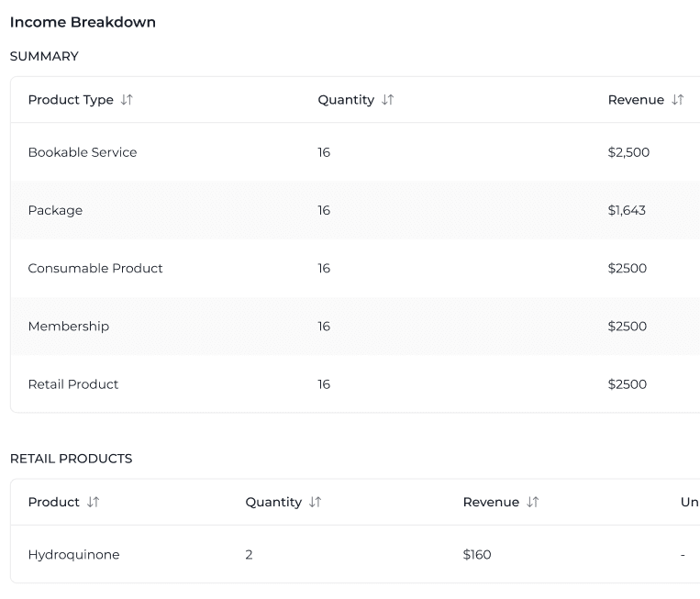Select the Membership row

click(x=69, y=327)
